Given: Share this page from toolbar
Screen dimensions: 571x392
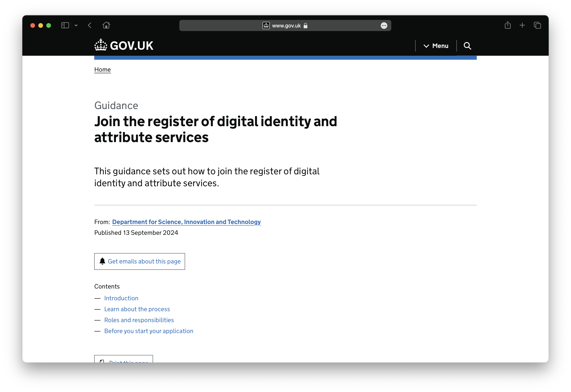Looking at the screenshot, I should pos(508,25).
